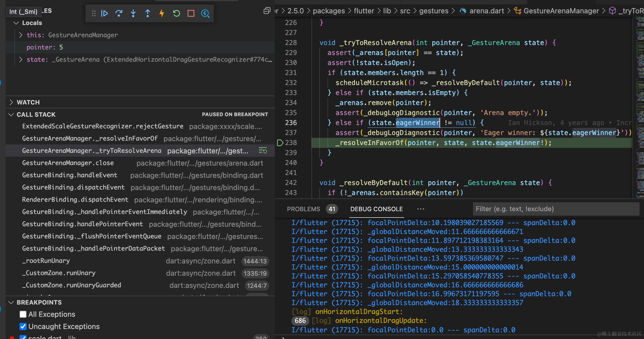Open the widget inspector icon in debug toolbar
The image size is (644, 339).
tap(205, 13)
